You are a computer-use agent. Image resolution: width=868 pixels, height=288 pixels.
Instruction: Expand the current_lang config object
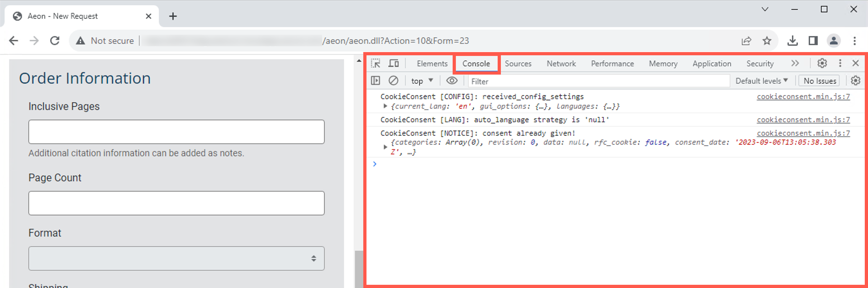tap(385, 106)
